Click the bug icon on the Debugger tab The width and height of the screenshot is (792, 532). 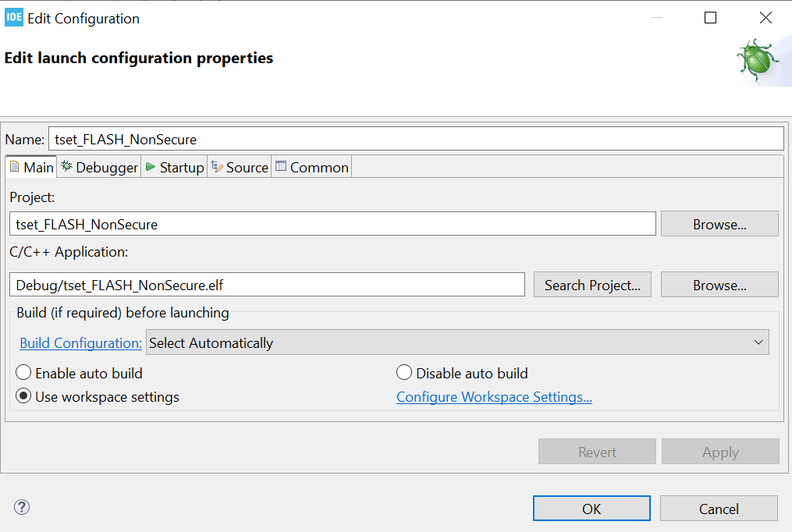[x=66, y=166]
